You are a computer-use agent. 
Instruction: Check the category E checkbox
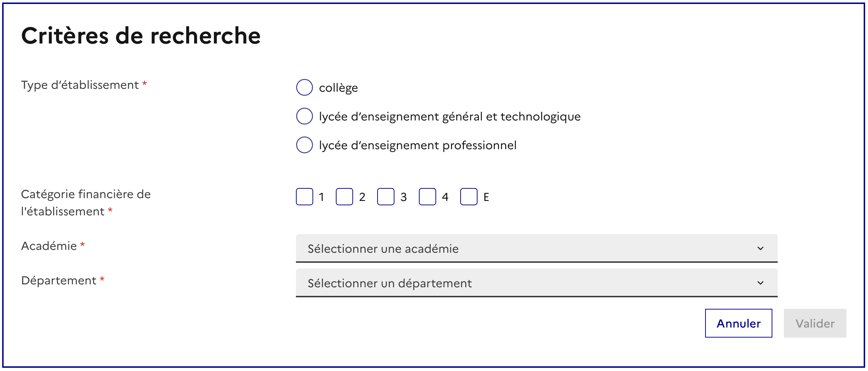(469, 197)
